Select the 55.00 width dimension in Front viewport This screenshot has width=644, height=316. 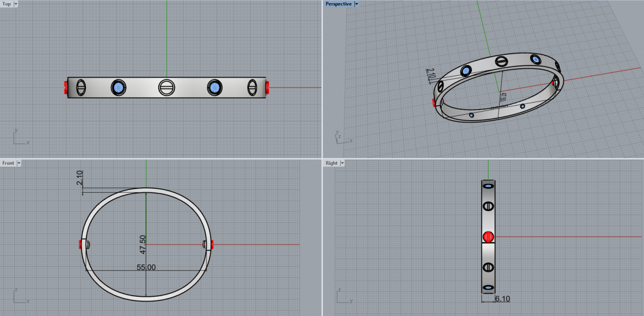[146, 267]
